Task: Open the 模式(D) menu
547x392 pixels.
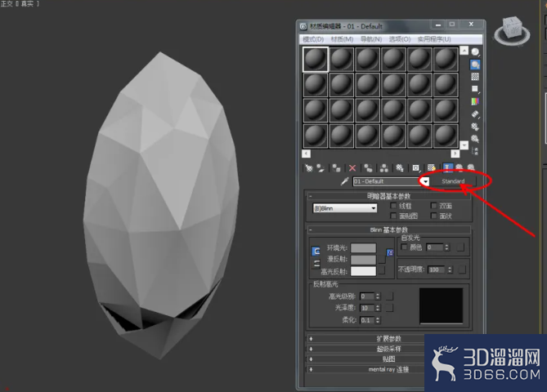Action: 313,39
